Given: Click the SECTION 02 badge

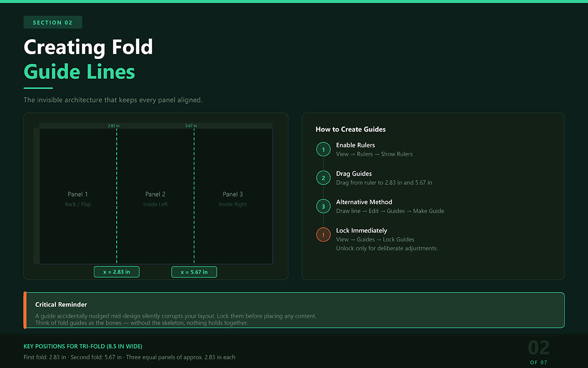Looking at the screenshot, I should [x=53, y=23].
